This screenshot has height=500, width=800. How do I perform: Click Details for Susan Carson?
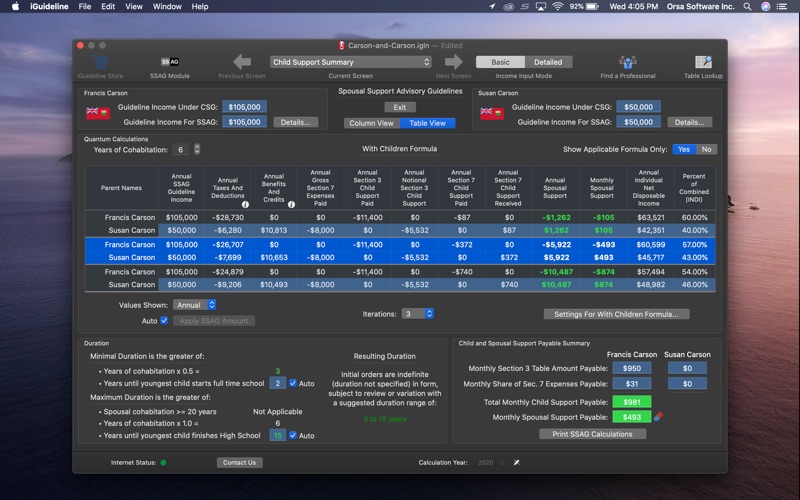pyautogui.click(x=689, y=122)
